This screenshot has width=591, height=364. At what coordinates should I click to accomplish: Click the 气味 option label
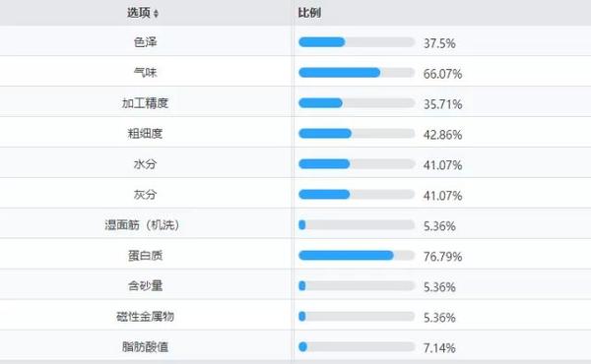145,72
